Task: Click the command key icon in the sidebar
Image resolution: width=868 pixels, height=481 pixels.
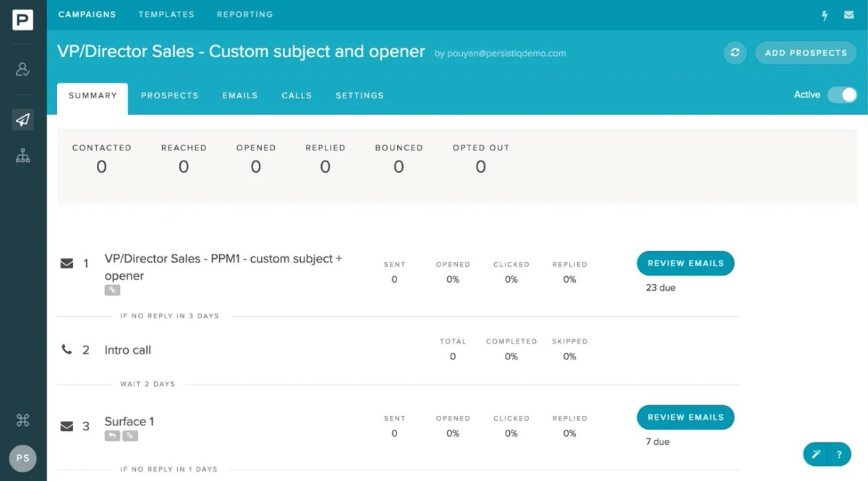Action: pos(23,420)
